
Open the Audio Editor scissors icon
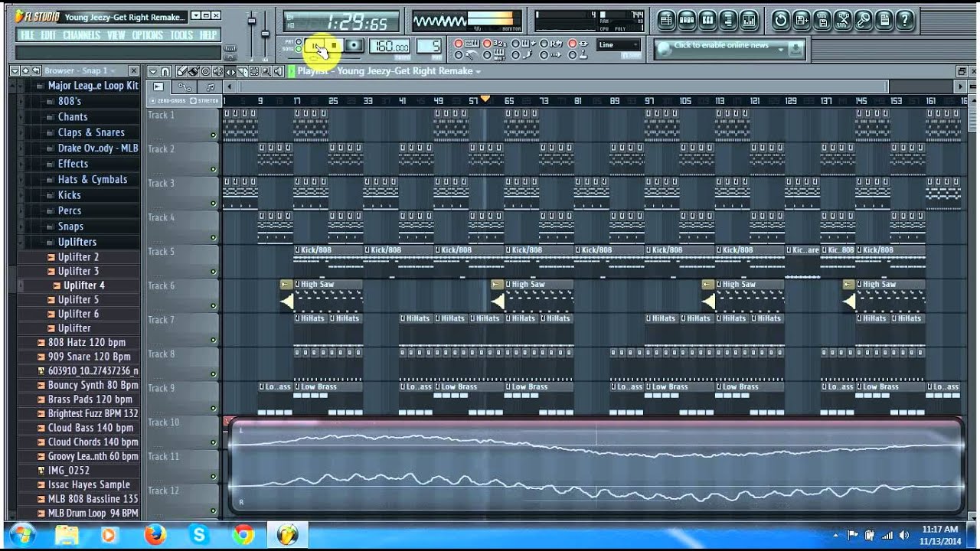click(843, 20)
